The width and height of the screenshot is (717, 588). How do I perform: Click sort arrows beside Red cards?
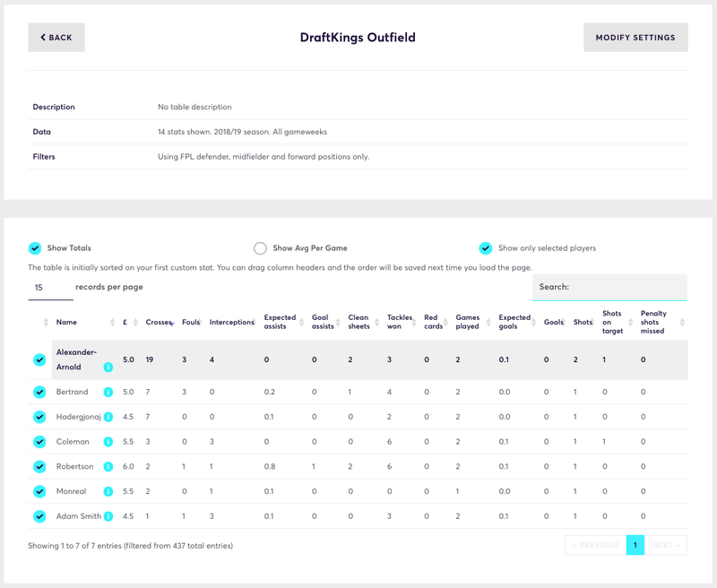tap(445, 323)
